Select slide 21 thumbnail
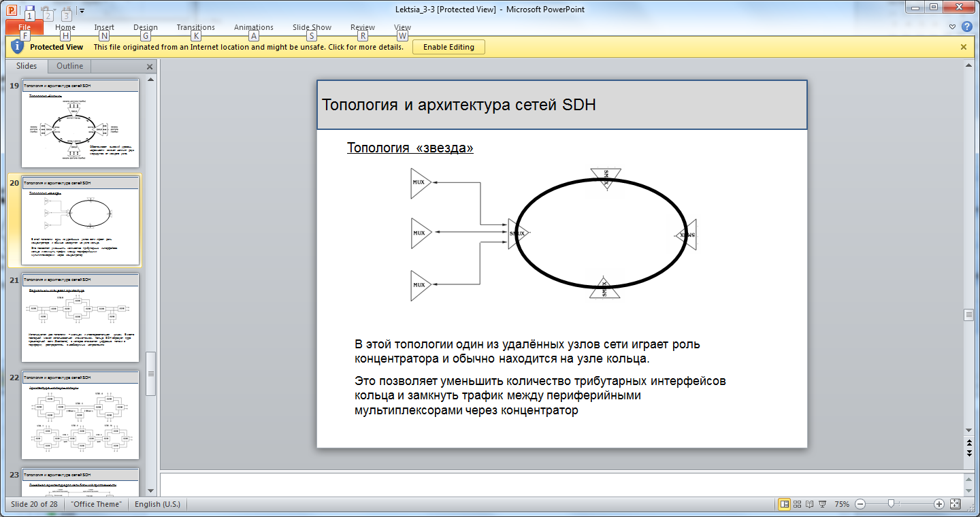The width and height of the screenshot is (980, 517). click(80, 318)
